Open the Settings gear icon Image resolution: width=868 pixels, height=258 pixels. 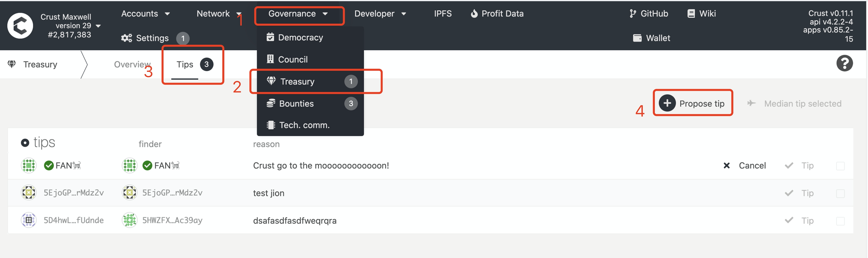127,38
